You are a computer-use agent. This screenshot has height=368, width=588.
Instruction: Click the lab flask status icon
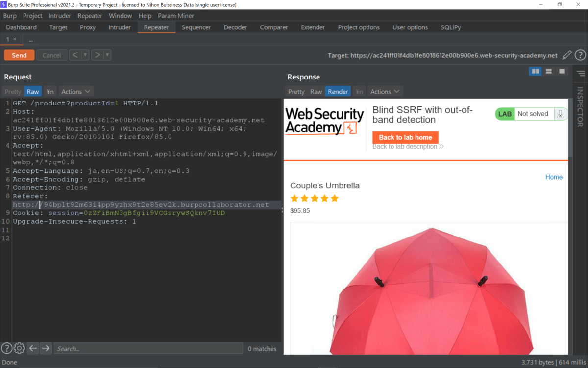560,114
